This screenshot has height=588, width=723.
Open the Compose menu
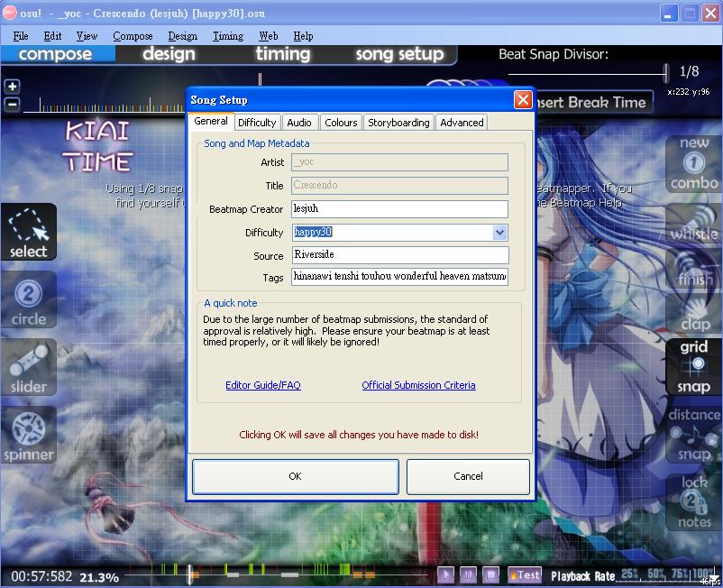coord(133,36)
